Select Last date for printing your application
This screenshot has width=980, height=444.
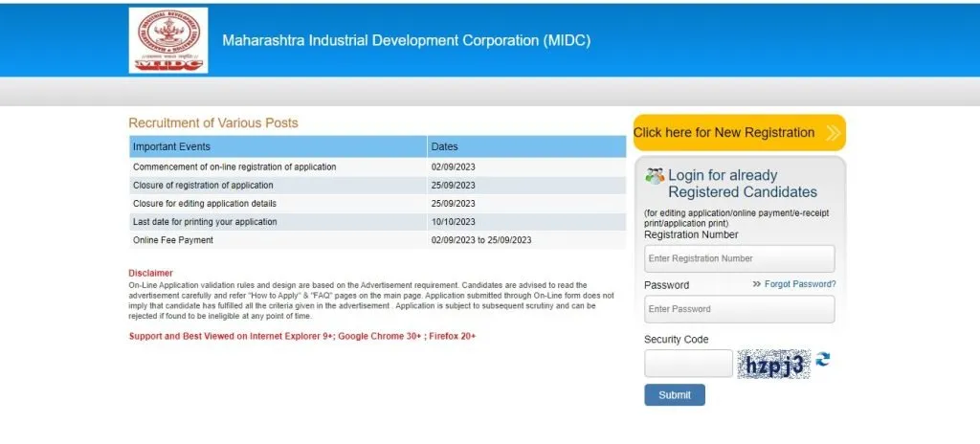click(205, 221)
